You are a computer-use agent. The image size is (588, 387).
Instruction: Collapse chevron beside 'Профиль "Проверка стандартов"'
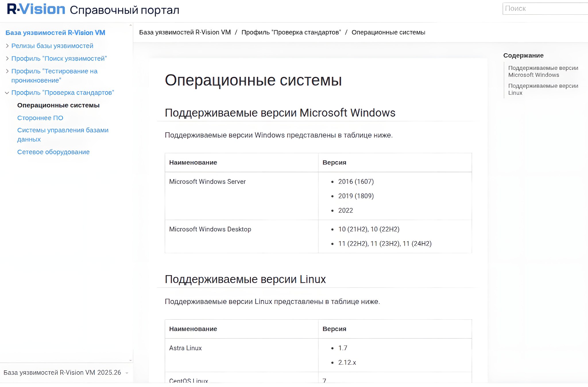tap(7, 93)
